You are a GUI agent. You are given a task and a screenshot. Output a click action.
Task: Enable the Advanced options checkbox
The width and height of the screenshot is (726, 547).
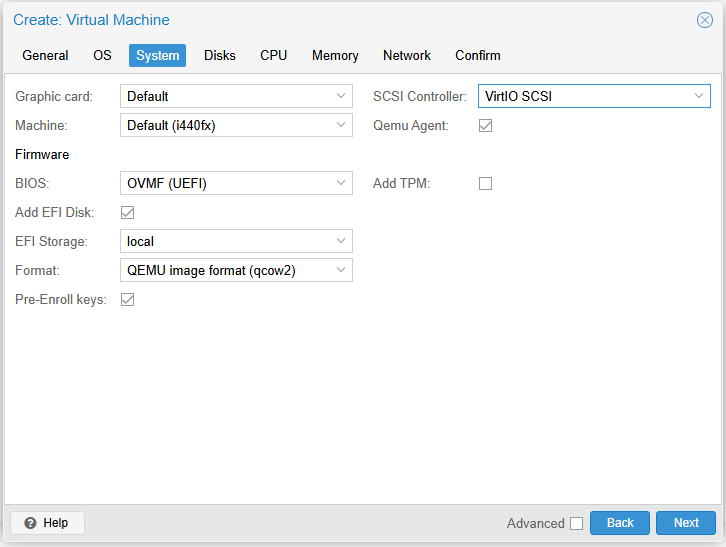[576, 523]
